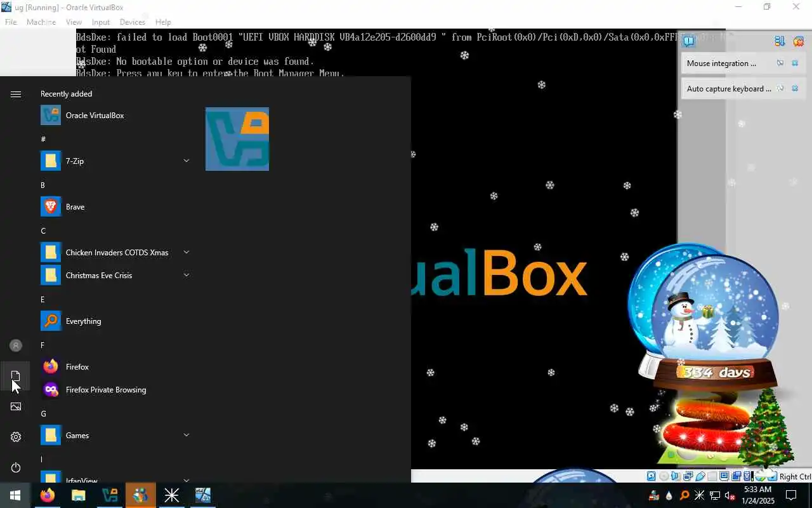Click the VirtualBox pinned tile
Screen dimensions: 812x508
[237, 139]
